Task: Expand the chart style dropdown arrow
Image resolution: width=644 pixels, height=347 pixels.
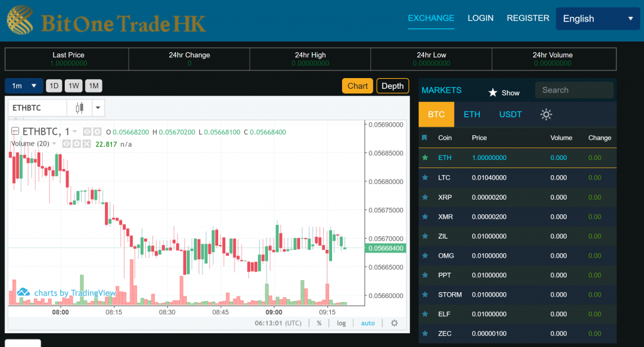Action: pyautogui.click(x=98, y=108)
